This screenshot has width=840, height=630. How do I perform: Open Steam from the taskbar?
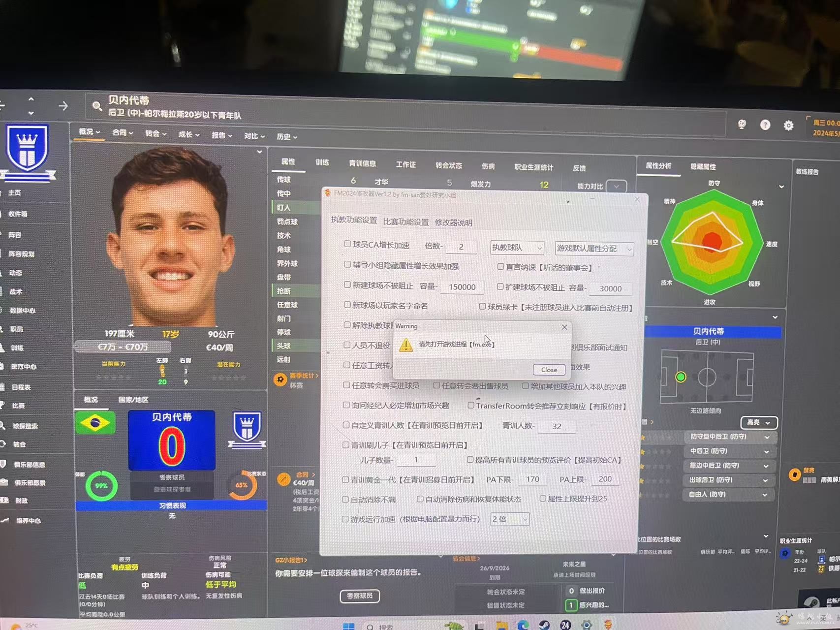click(544, 625)
